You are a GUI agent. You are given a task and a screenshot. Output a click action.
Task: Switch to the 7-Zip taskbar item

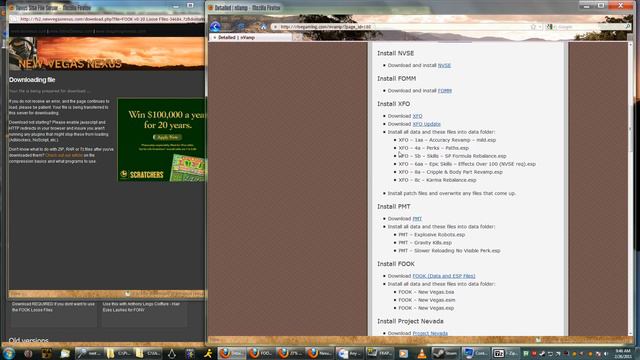[505, 353]
